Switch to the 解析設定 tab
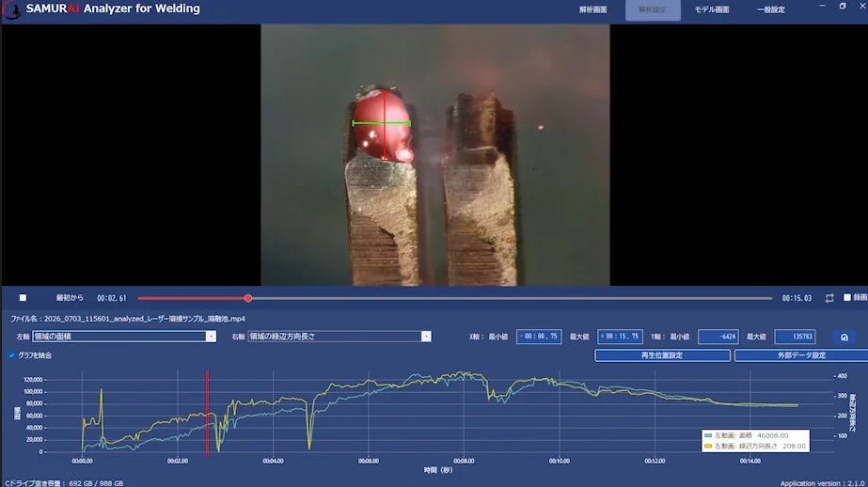 tap(653, 10)
